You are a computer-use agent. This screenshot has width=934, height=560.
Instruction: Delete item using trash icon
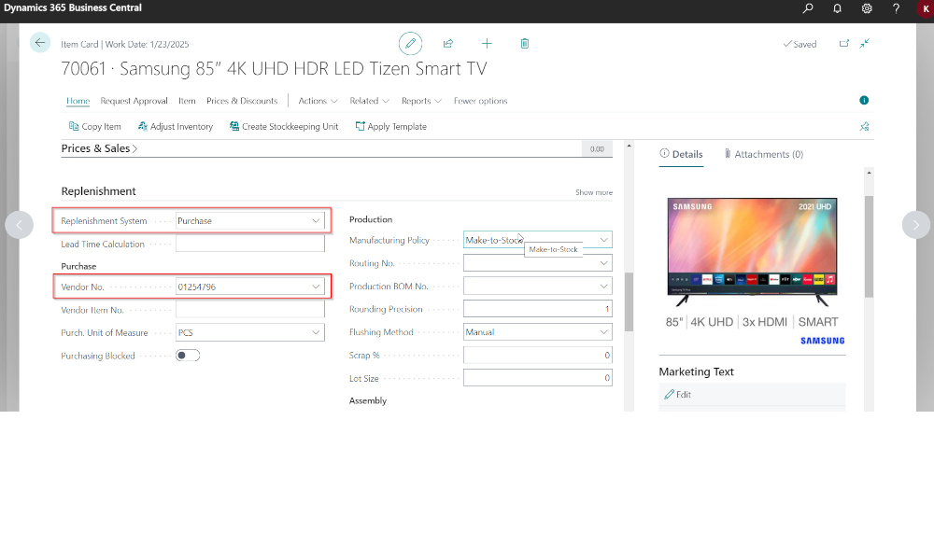point(525,44)
